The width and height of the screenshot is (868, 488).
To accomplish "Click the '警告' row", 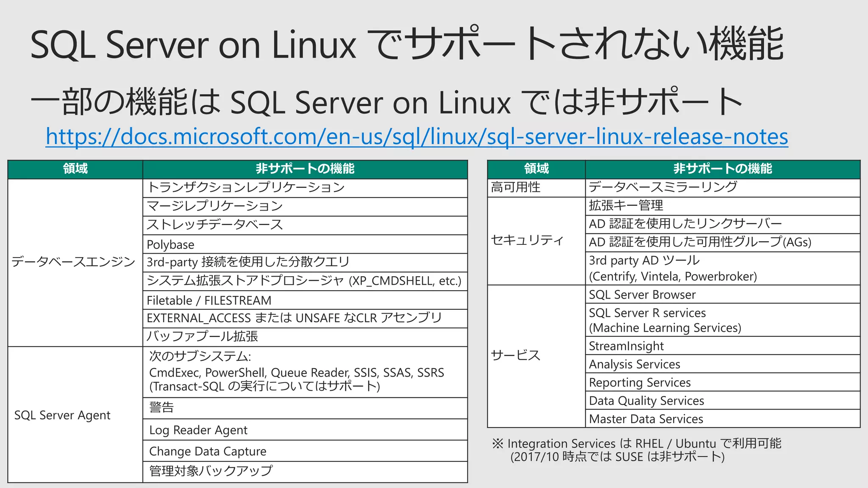I will [x=305, y=408].
